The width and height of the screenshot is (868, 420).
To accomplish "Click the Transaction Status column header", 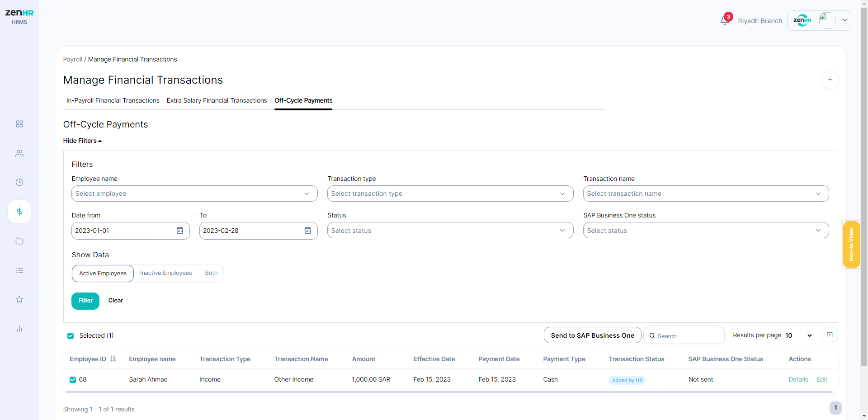I will tap(637, 359).
